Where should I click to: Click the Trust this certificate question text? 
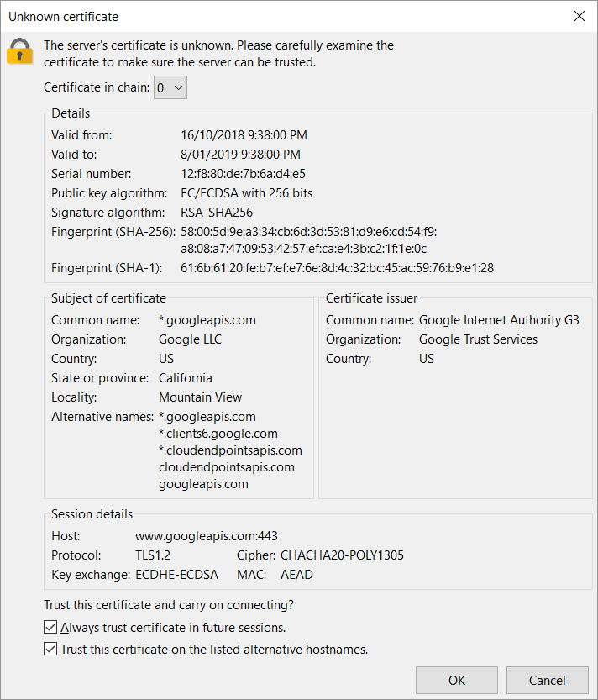(x=169, y=605)
